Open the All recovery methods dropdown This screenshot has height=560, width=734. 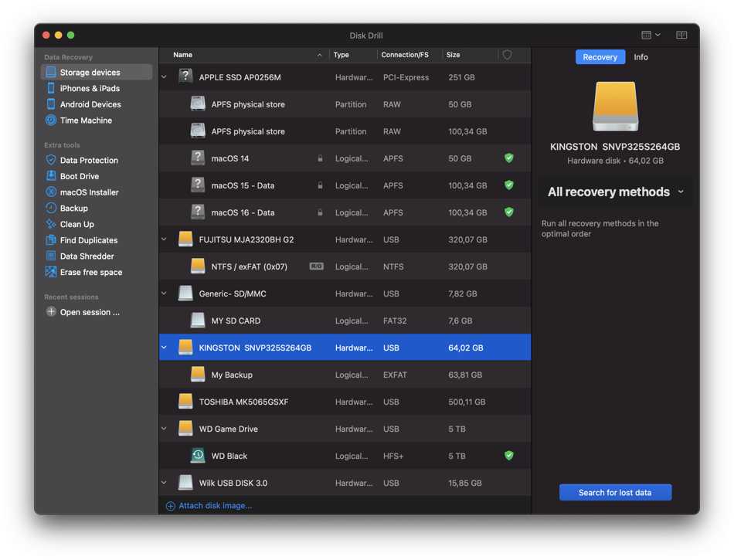pos(615,192)
